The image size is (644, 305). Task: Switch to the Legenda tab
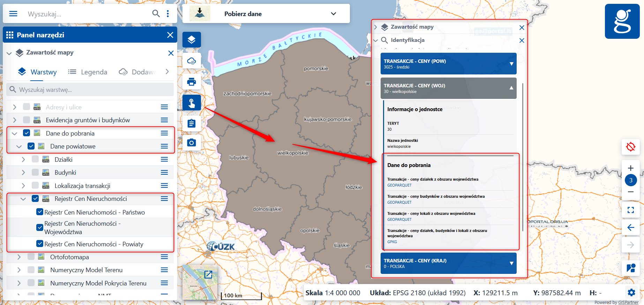[88, 72]
